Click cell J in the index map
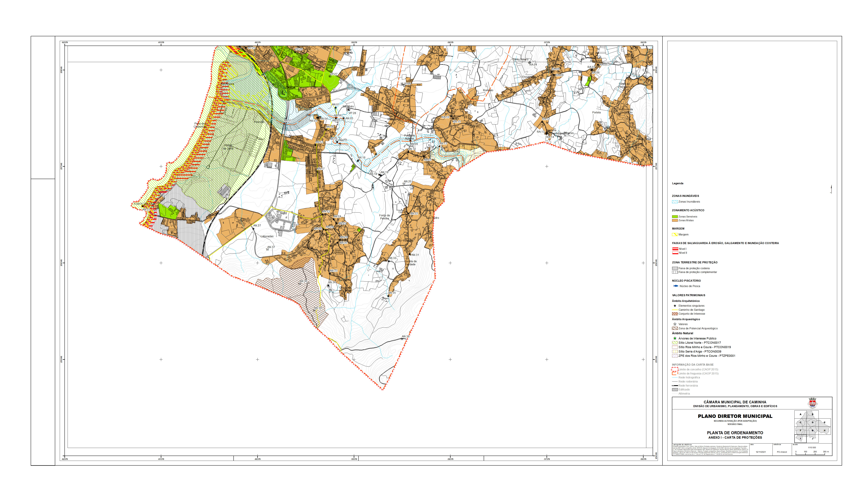The width and height of the screenshot is (868, 502). point(812,439)
